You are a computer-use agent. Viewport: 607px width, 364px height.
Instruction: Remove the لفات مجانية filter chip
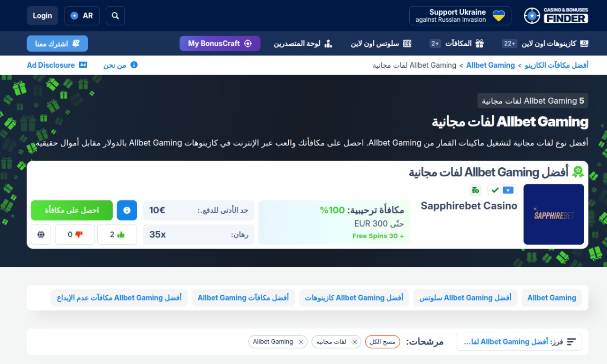click(x=354, y=342)
